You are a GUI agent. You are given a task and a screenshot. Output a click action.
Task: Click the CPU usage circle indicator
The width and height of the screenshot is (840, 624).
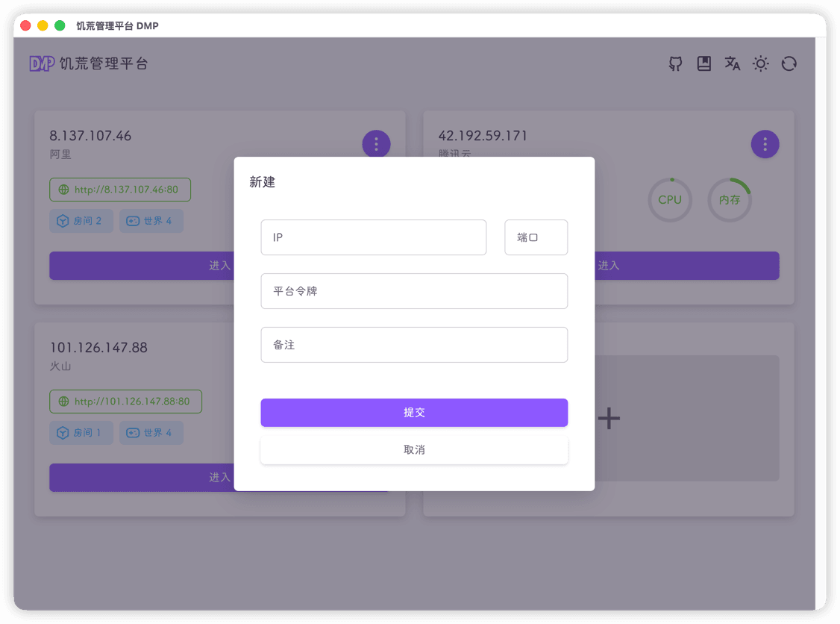(669, 200)
